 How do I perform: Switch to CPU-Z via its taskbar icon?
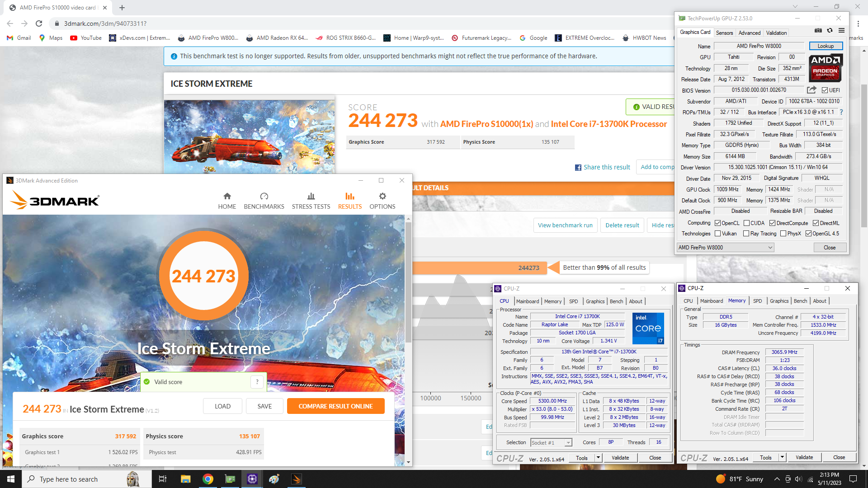252,479
